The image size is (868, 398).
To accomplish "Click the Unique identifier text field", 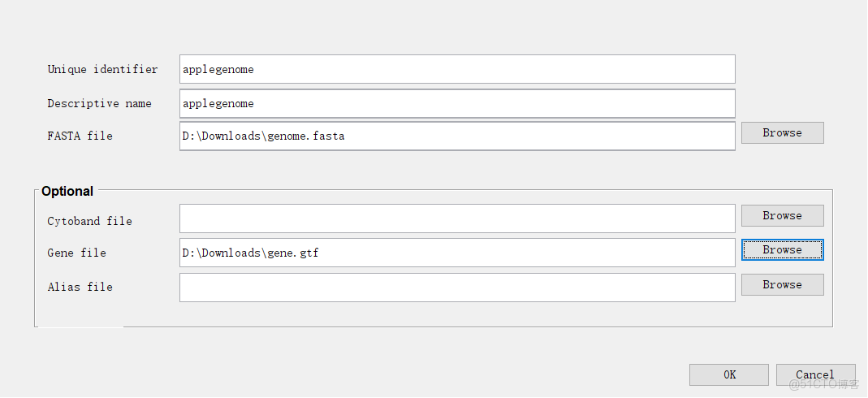I will pos(457,69).
